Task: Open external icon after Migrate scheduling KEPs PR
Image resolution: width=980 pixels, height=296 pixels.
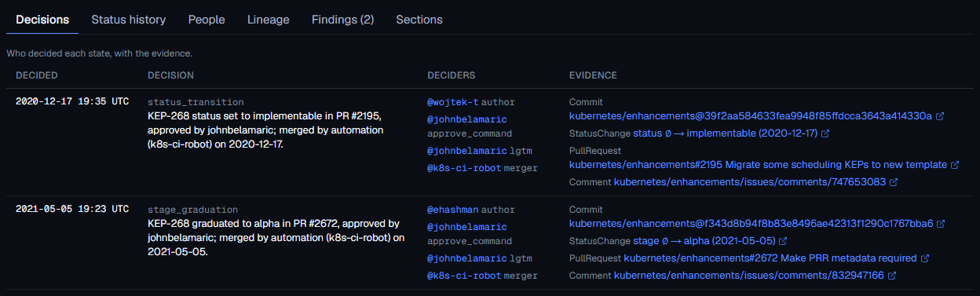Action: click(x=955, y=165)
